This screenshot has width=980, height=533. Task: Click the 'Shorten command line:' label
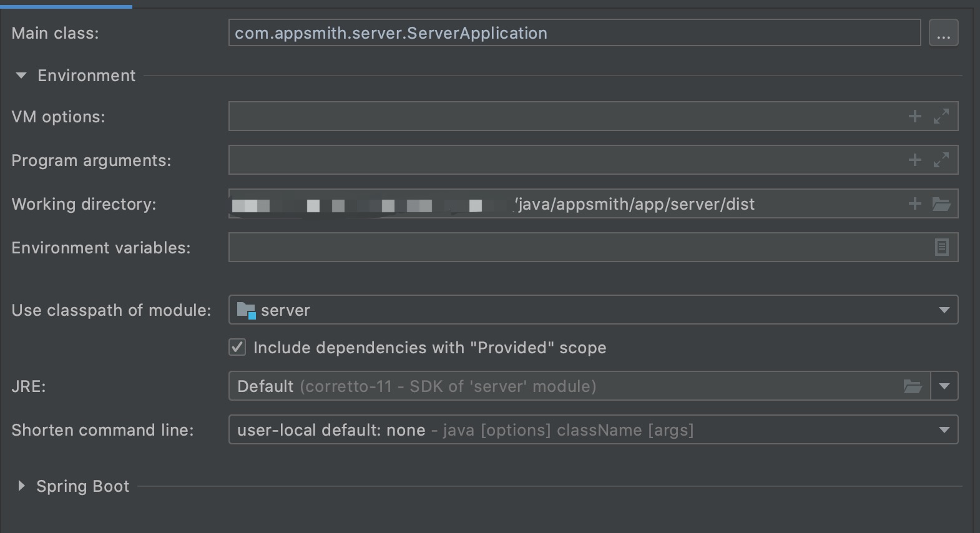click(102, 430)
